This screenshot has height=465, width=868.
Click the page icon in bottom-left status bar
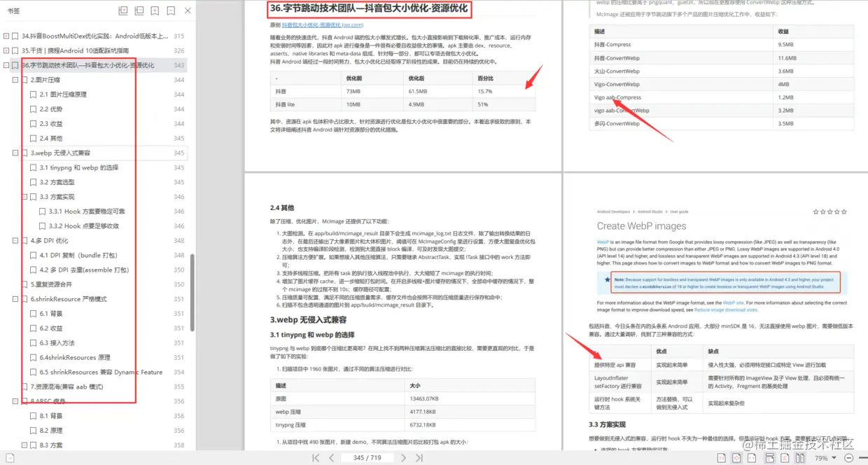8,458
